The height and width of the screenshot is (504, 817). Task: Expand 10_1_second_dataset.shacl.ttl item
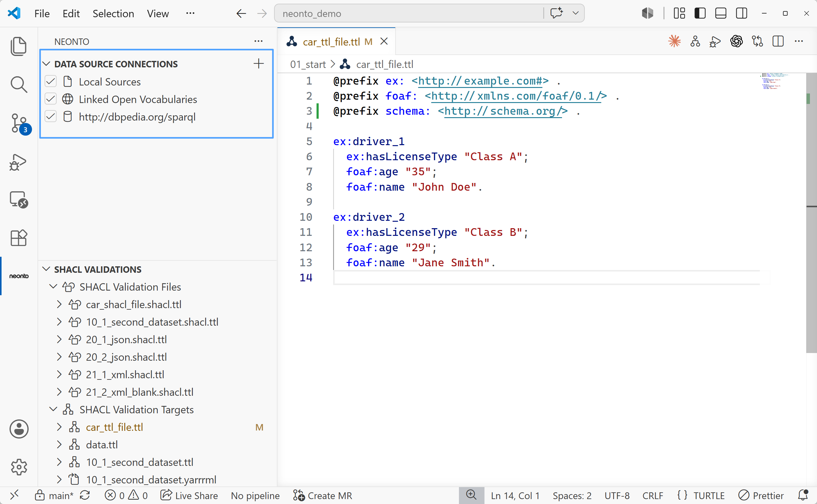[x=59, y=322]
